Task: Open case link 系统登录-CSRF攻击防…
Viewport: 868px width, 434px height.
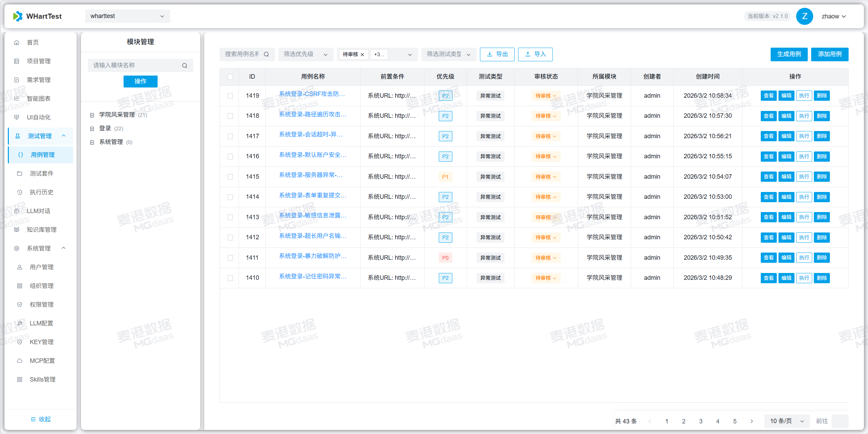Action: [312, 94]
